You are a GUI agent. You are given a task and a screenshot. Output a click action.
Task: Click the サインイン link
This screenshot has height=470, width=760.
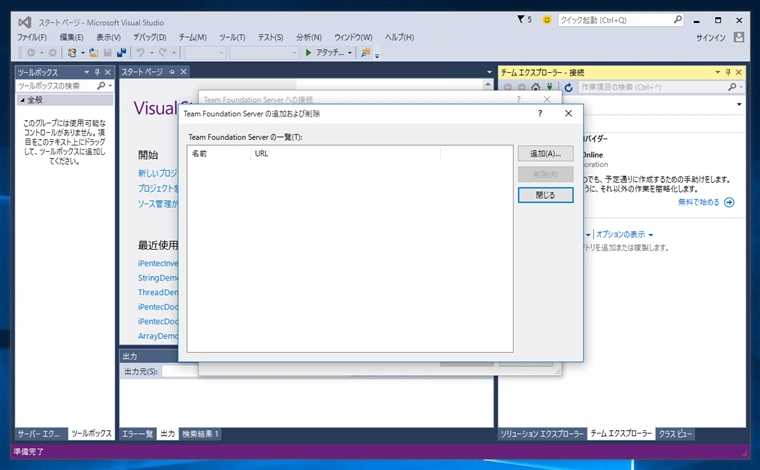[x=711, y=38]
